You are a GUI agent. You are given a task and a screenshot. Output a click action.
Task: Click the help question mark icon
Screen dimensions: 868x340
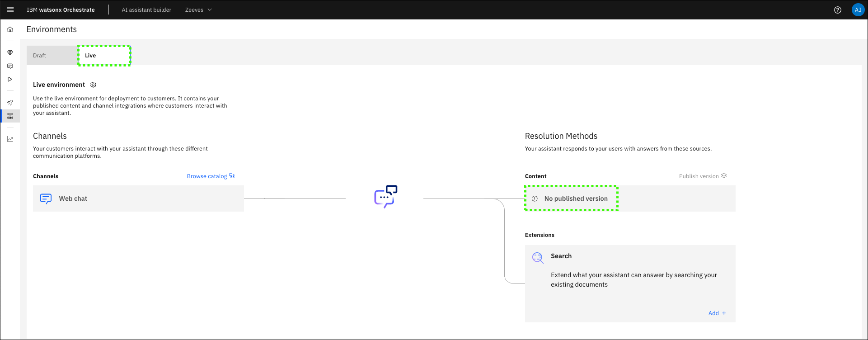pos(837,10)
